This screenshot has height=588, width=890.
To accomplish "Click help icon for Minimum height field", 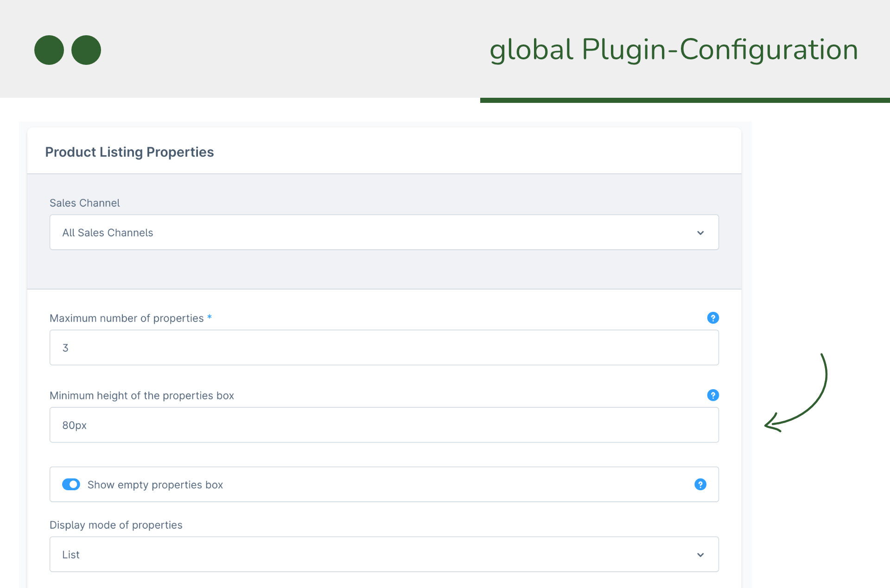I will 712,395.
